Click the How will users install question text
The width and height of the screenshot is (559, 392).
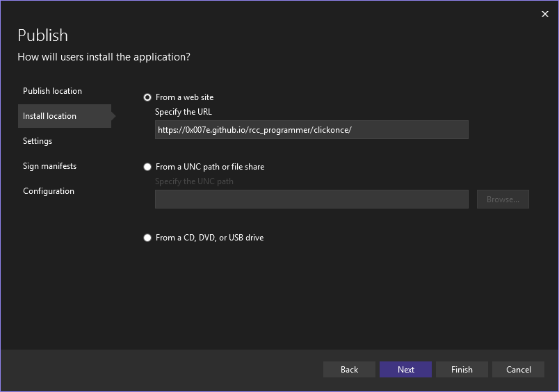(x=104, y=57)
